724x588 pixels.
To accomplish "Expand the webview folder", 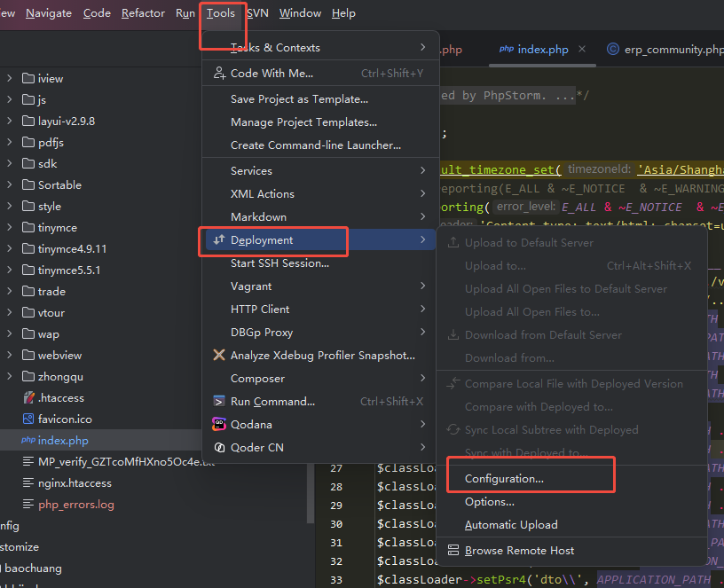I will point(9,355).
